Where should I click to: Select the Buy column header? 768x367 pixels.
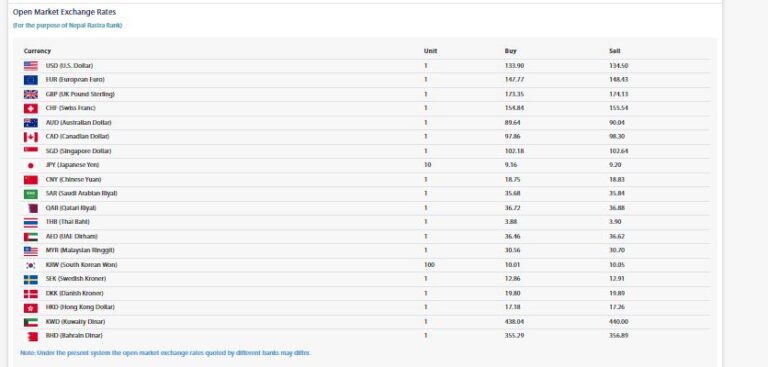pyautogui.click(x=510, y=51)
